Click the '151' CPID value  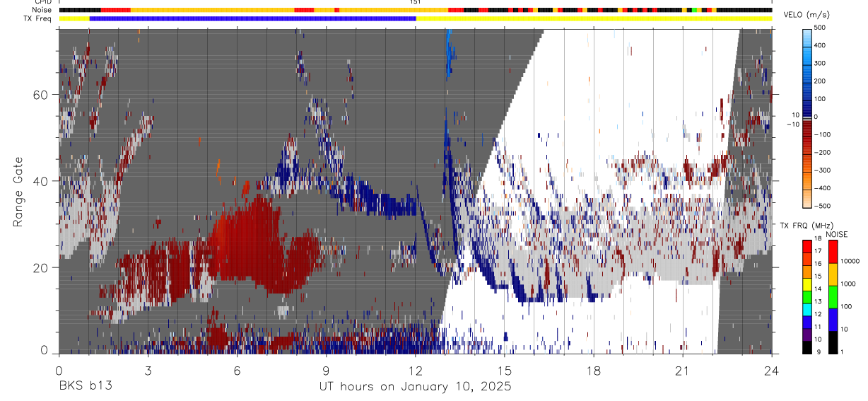(x=416, y=2)
